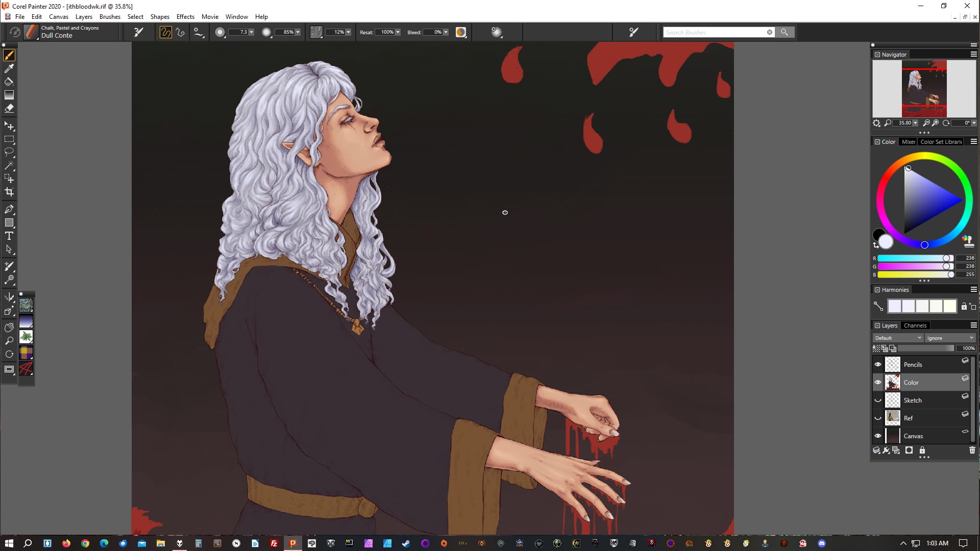Show the Sketch layer
The height and width of the screenshot is (551, 980).
pos(878,400)
